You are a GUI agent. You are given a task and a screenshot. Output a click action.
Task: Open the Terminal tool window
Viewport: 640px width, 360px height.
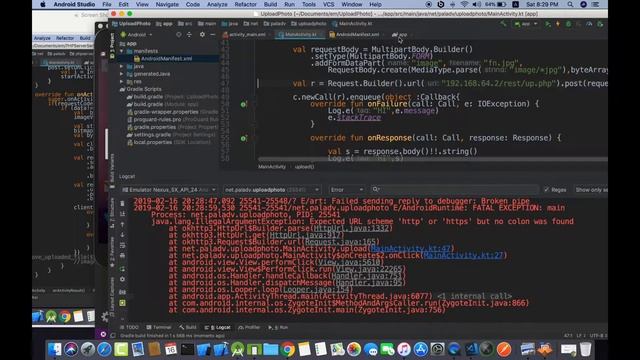pos(159,327)
